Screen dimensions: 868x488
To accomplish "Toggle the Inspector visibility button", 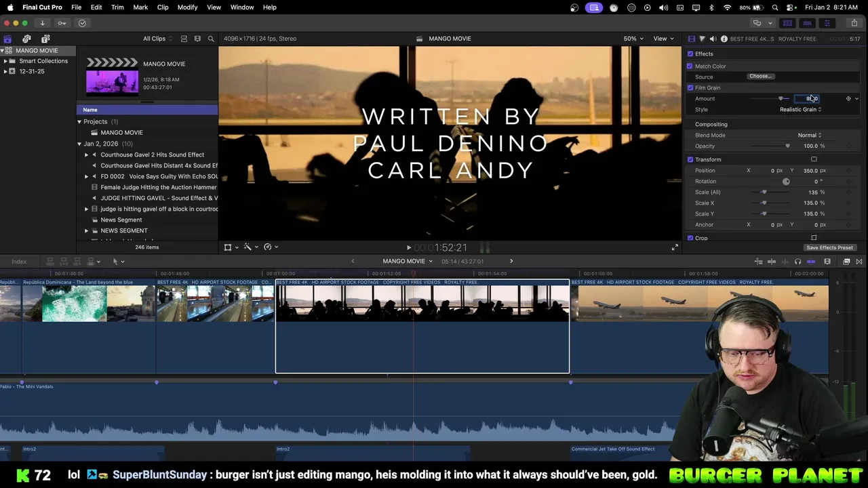I will pyautogui.click(x=827, y=23).
